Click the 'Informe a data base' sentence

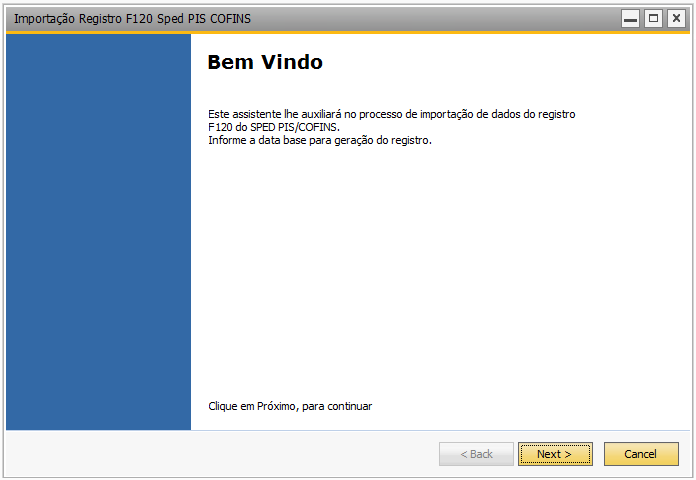point(320,140)
